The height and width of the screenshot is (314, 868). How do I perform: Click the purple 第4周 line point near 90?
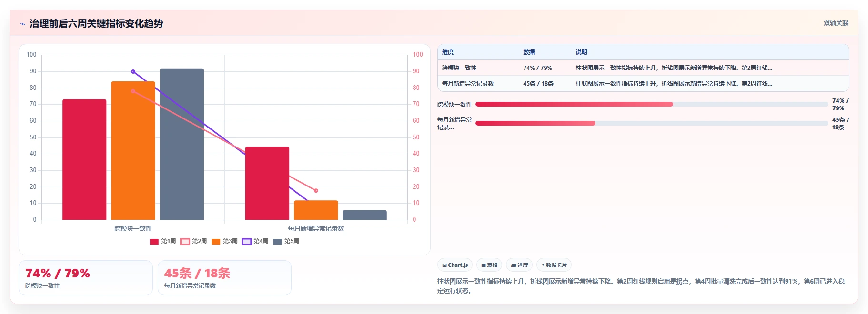pyautogui.click(x=133, y=72)
